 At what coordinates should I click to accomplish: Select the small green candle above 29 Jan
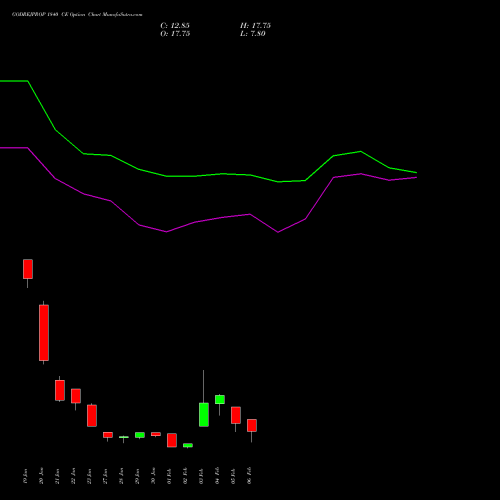point(140,435)
